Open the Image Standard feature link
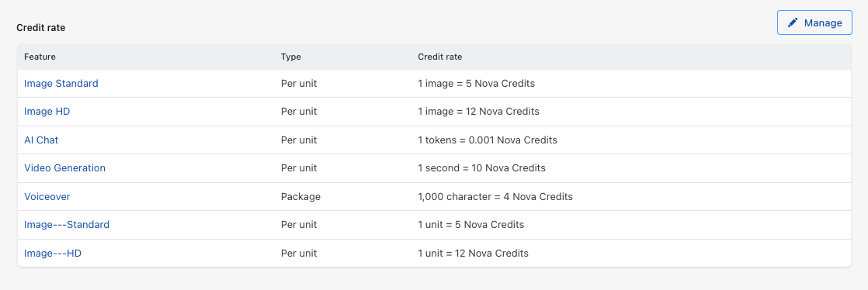This screenshot has height=290, width=868. 61,84
